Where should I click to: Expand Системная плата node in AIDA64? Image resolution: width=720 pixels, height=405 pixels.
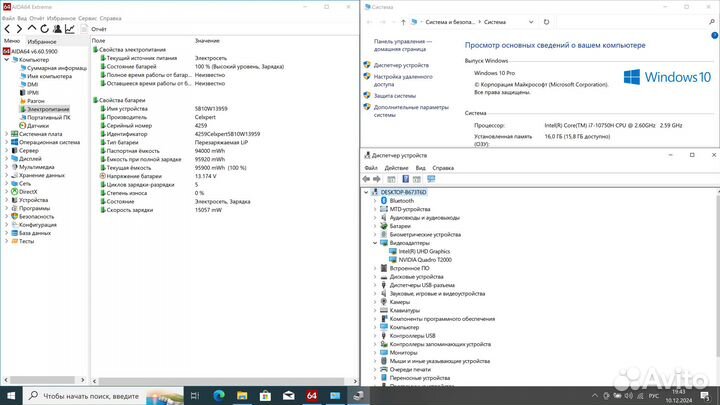[x=6, y=134]
